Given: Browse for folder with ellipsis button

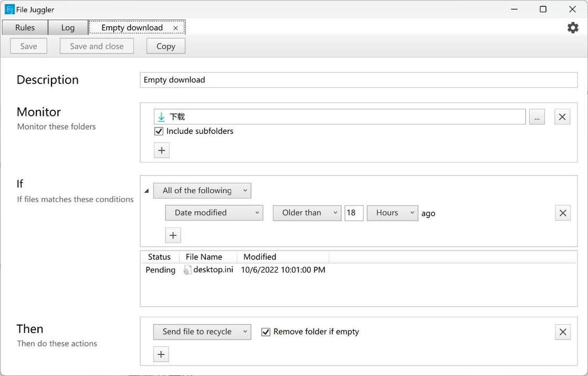Looking at the screenshot, I should point(537,117).
